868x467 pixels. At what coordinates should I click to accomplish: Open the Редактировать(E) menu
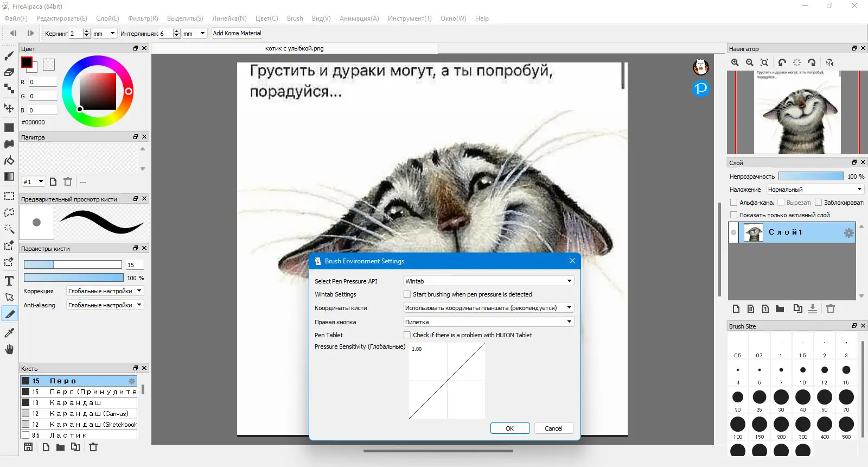[61, 18]
